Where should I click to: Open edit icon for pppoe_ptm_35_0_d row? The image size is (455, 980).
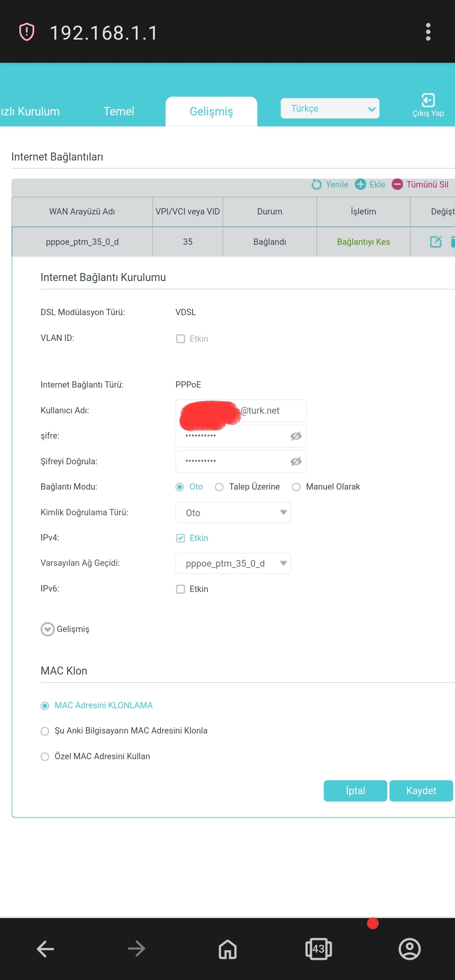(436, 242)
